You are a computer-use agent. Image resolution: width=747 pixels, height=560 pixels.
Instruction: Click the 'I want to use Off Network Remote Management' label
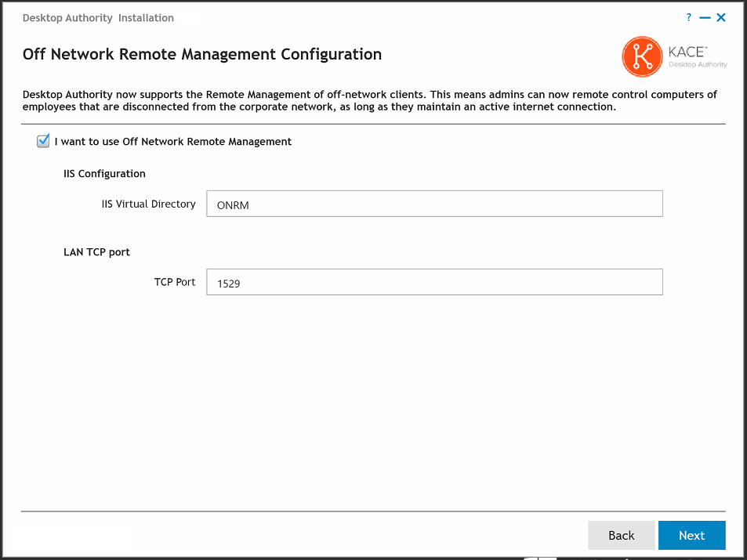pyautogui.click(x=172, y=142)
